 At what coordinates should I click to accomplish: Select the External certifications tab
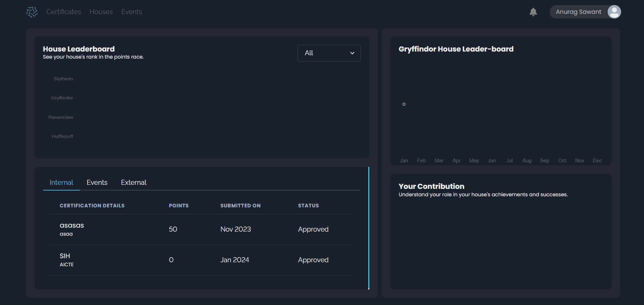[x=134, y=182]
